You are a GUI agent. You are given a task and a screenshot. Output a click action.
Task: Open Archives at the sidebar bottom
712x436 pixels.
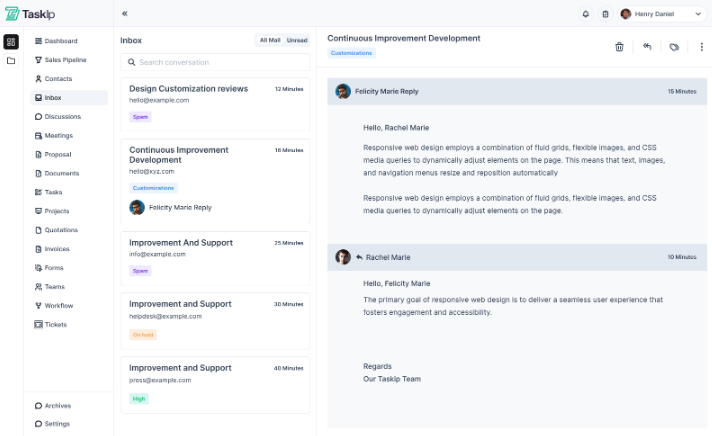57,405
